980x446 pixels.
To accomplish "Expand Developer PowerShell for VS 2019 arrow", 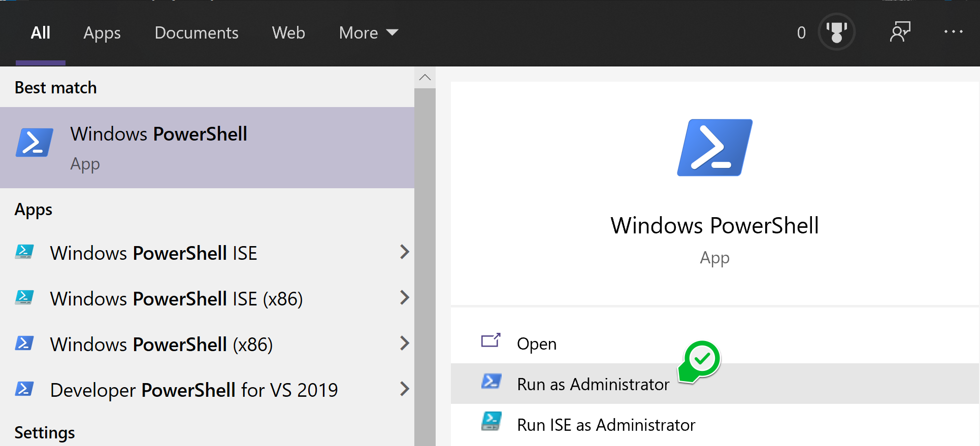I will [x=404, y=389].
